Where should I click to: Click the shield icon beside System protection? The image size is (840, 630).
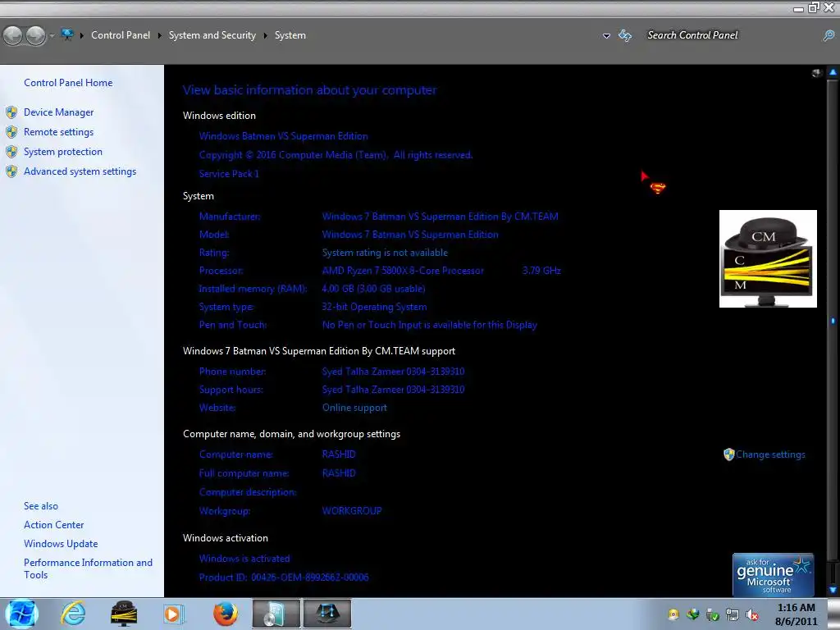pyautogui.click(x=11, y=152)
